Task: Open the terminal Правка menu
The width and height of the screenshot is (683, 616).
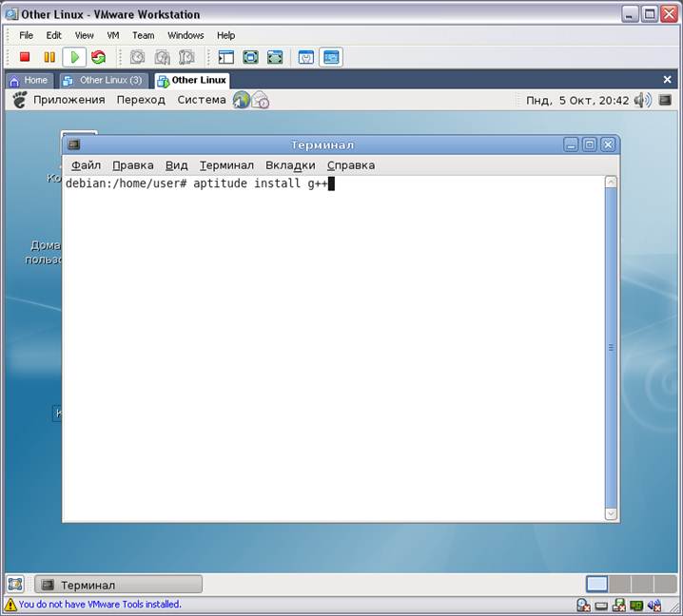Action: click(x=133, y=165)
